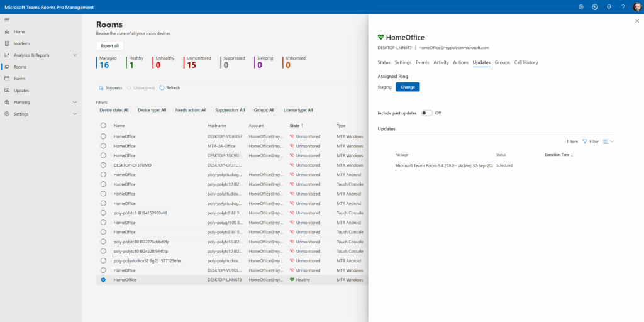
Task: Toggle Include past updates switch
Action: click(427, 113)
